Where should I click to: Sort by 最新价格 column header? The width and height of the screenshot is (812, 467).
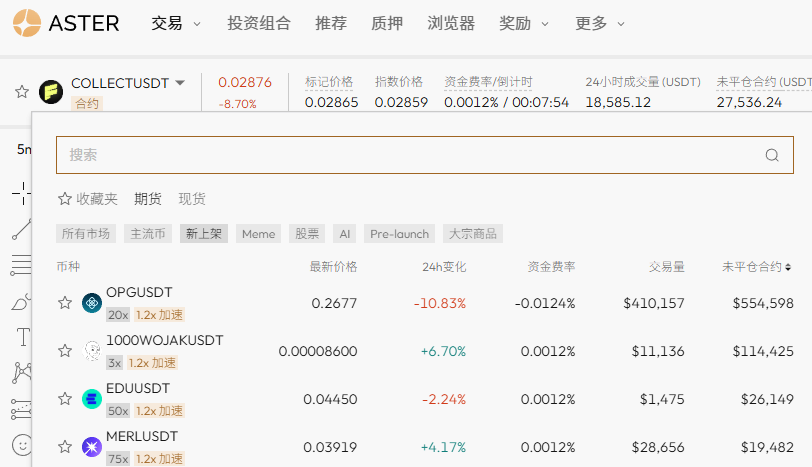(334, 267)
